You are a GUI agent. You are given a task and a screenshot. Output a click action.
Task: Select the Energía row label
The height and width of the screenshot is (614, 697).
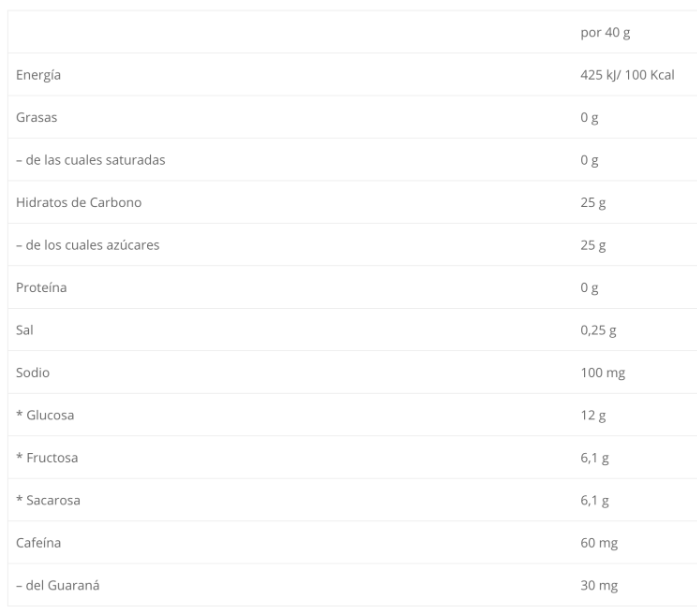38,75
